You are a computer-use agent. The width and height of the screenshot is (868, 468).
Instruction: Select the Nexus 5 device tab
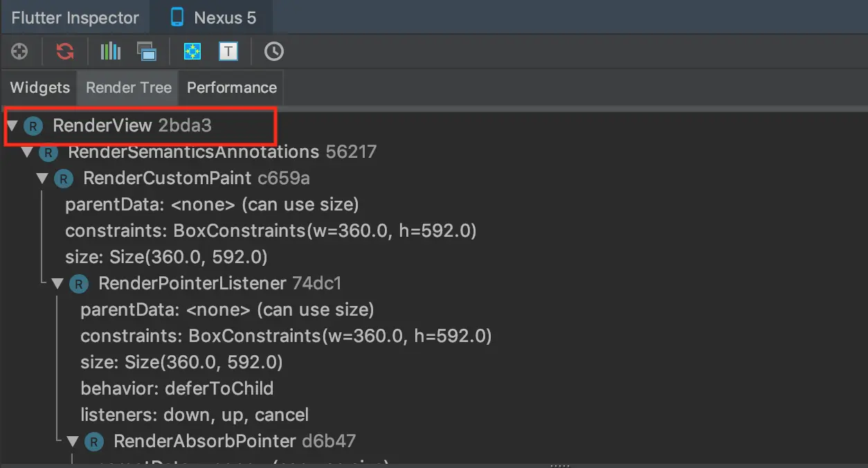tap(212, 17)
